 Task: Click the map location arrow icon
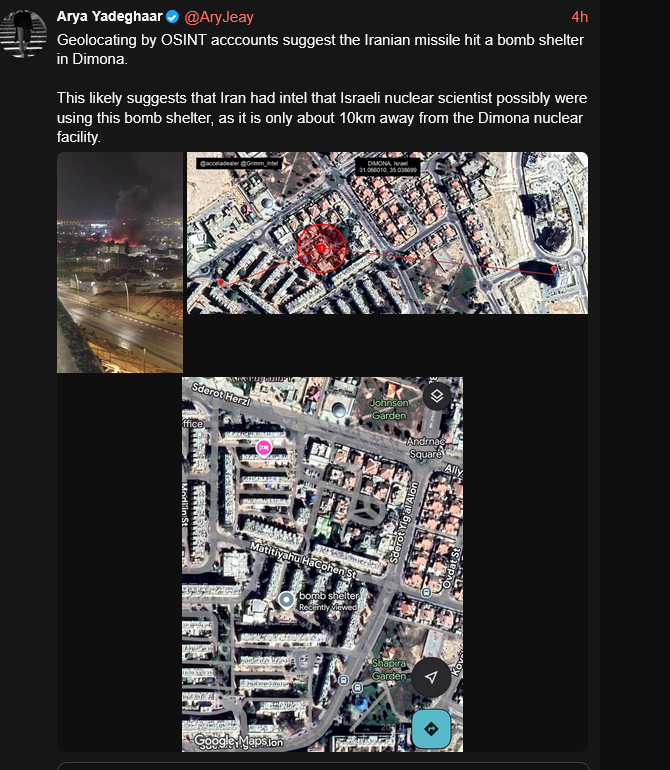[431, 678]
